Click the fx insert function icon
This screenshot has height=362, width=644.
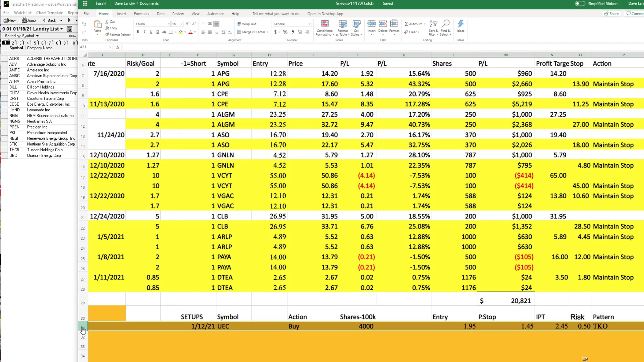pos(117,47)
